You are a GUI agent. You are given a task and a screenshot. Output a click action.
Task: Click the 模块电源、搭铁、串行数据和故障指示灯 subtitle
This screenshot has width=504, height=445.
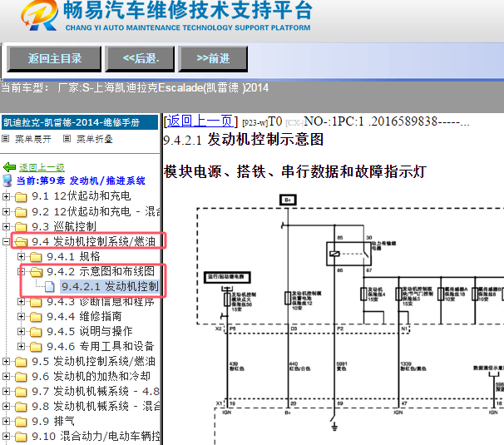point(295,171)
